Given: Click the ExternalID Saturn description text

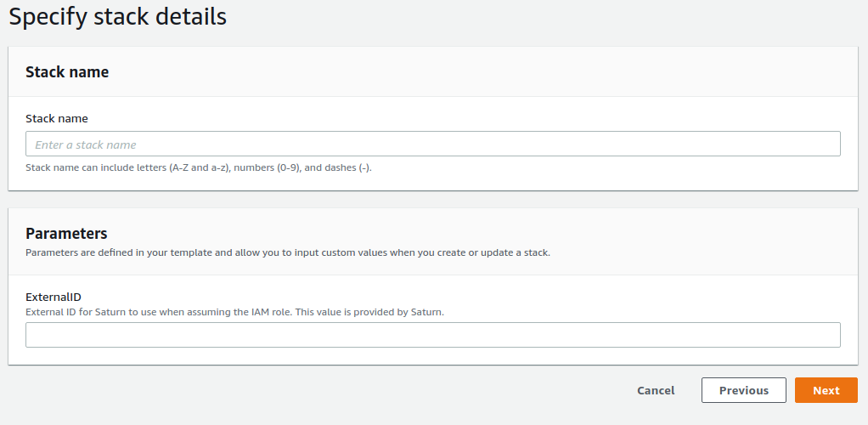Looking at the screenshot, I should point(234,312).
